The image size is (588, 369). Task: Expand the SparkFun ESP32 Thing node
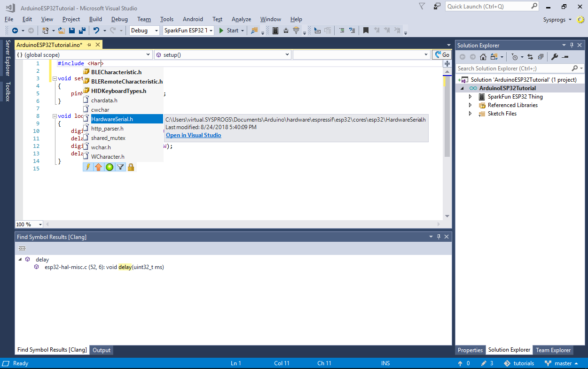tap(470, 97)
